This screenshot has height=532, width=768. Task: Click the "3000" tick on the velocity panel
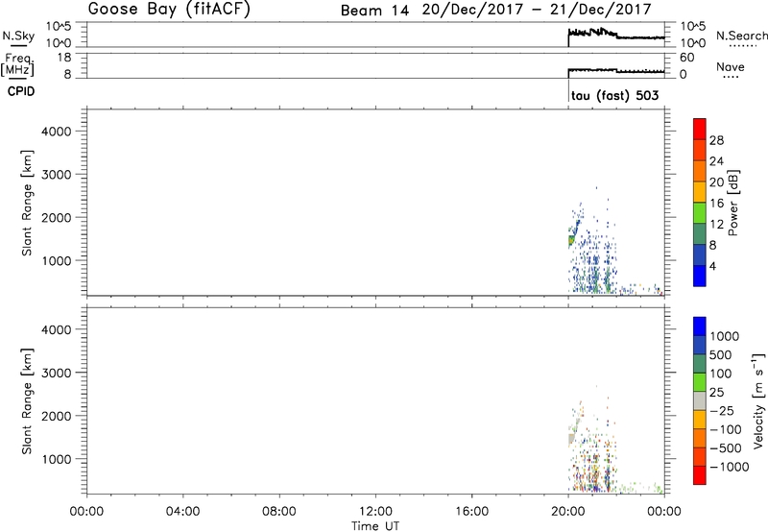[x=57, y=373]
